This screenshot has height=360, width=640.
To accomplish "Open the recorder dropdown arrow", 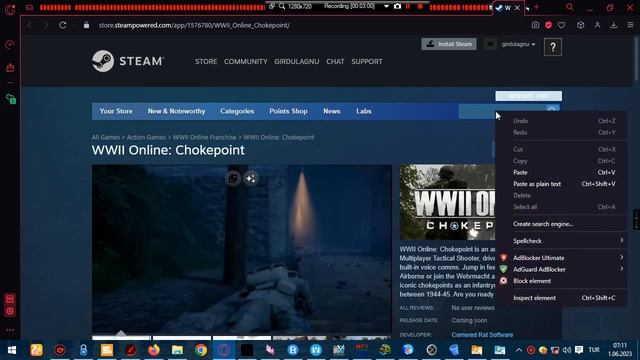I will pos(386,7).
